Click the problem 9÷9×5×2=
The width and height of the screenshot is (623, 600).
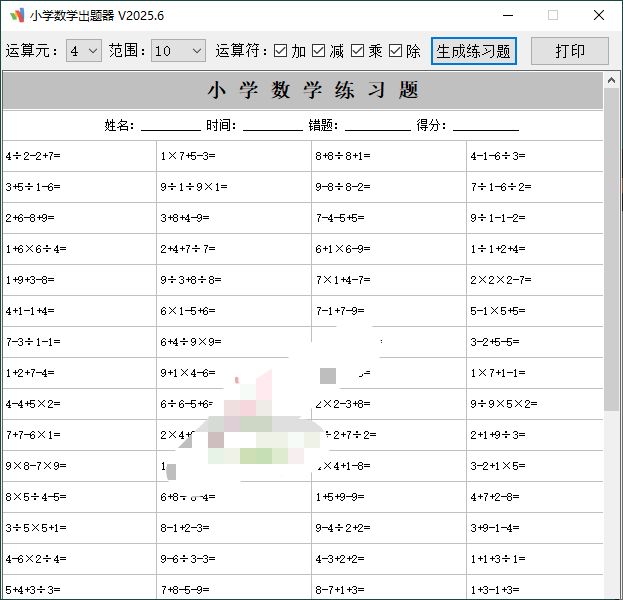(x=503, y=404)
